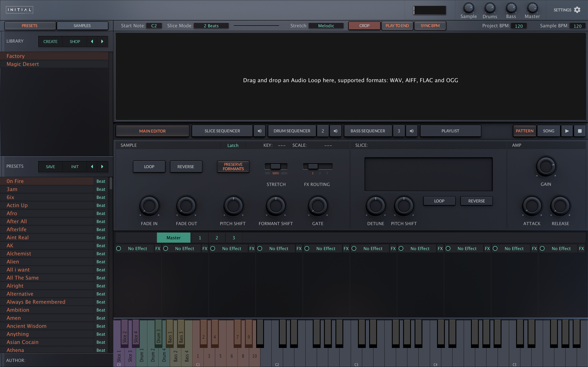Click the Bass volume knob

[511, 8]
